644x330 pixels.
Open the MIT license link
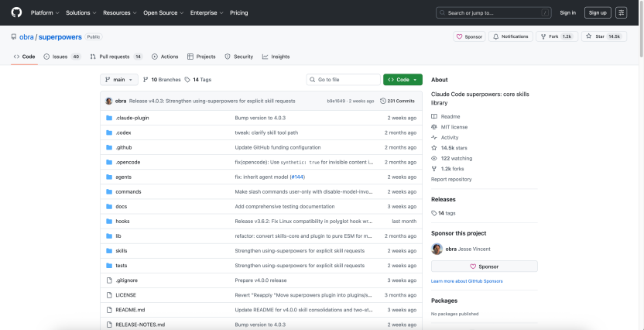tap(454, 127)
